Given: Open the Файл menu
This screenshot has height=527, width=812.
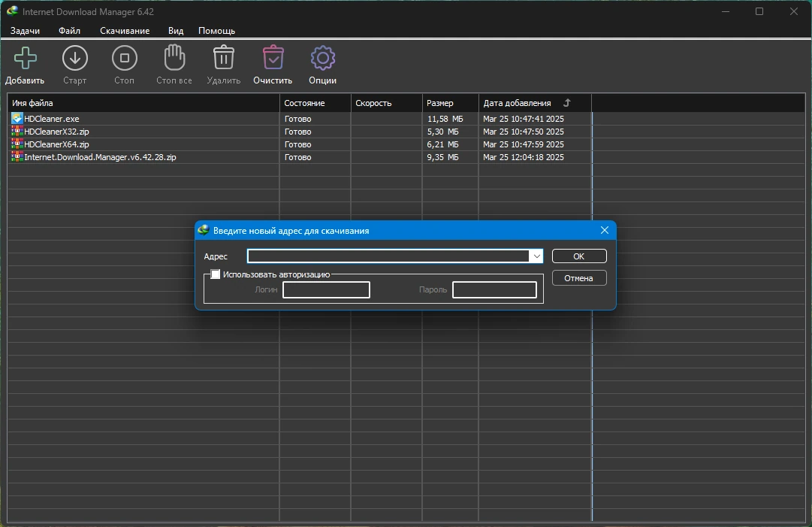Looking at the screenshot, I should (69, 31).
